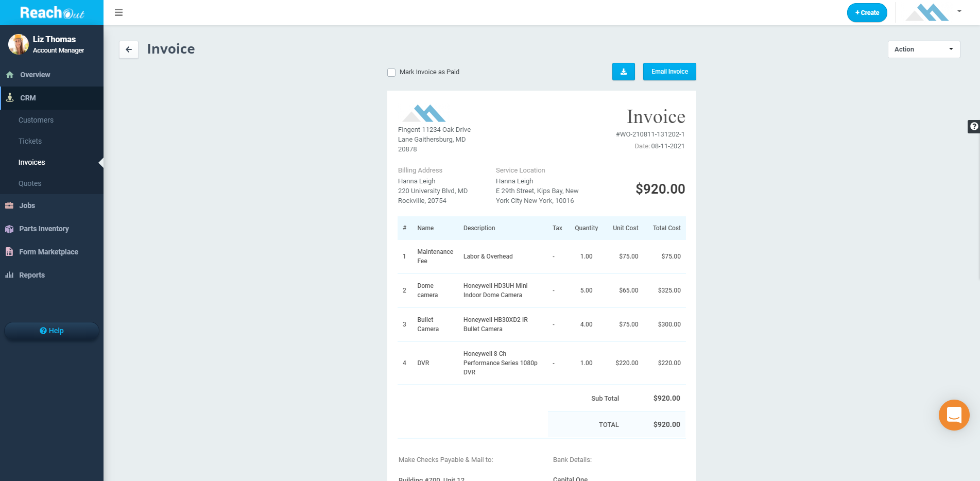980x481 pixels.
Task: Click the Quantity column header
Action: (x=586, y=228)
